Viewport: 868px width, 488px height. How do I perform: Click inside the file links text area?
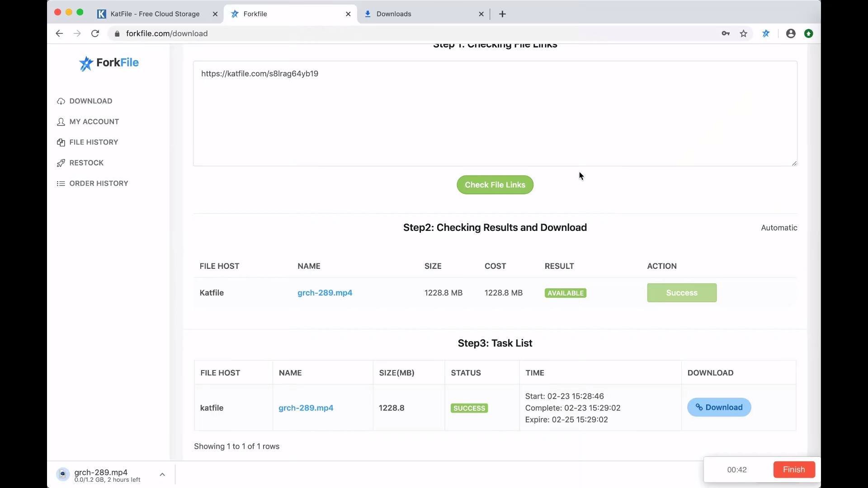point(495,113)
